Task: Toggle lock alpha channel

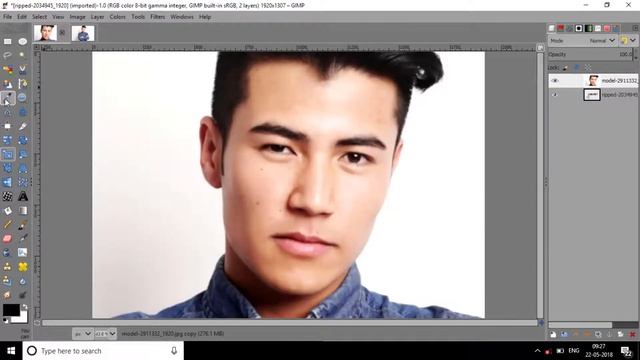Action: (588, 68)
